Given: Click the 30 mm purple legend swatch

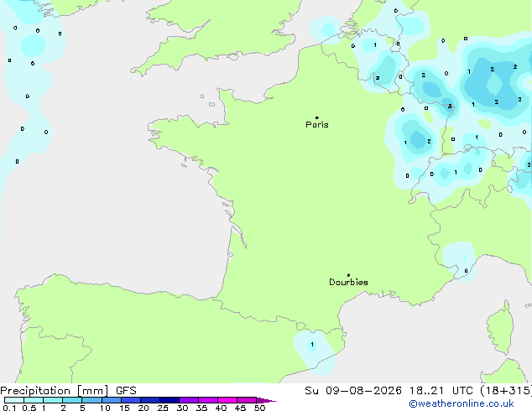Looking at the screenshot, I should pyautogui.click(x=189, y=400).
